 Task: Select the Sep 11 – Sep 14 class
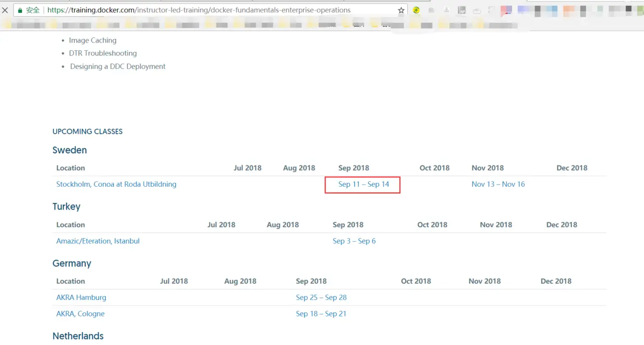pyautogui.click(x=364, y=184)
